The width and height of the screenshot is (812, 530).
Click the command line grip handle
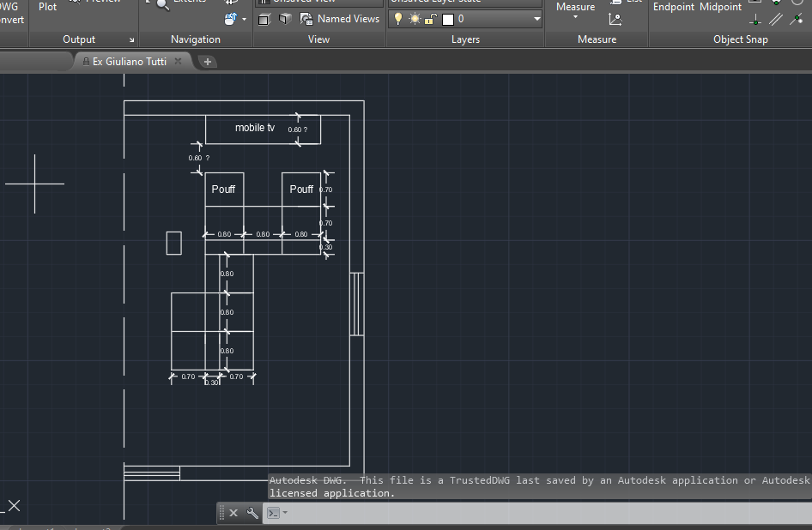tap(221, 513)
